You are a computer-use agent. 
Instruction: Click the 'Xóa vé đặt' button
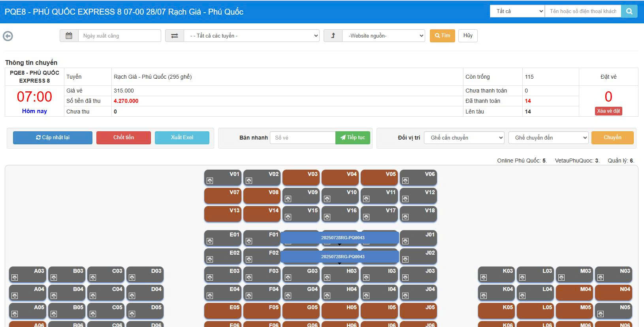point(608,111)
